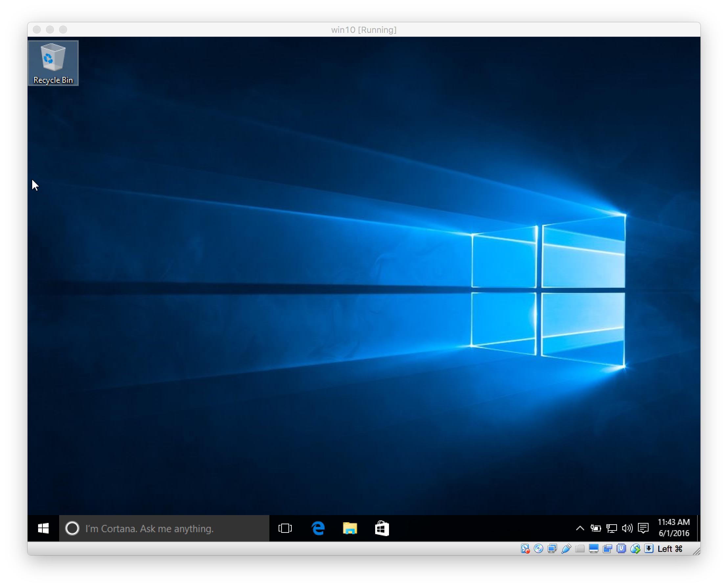
Task: Click the battery power tray icon
Action: (596, 528)
